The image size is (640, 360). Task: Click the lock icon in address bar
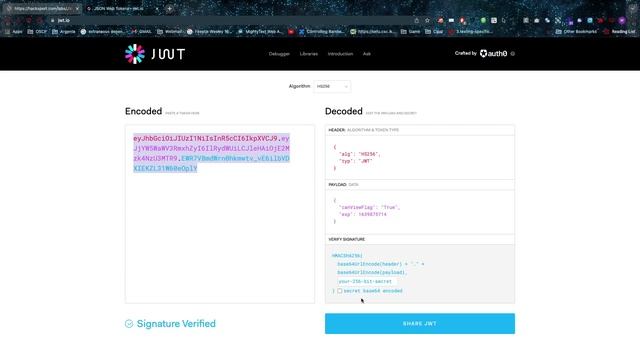tap(52, 20)
